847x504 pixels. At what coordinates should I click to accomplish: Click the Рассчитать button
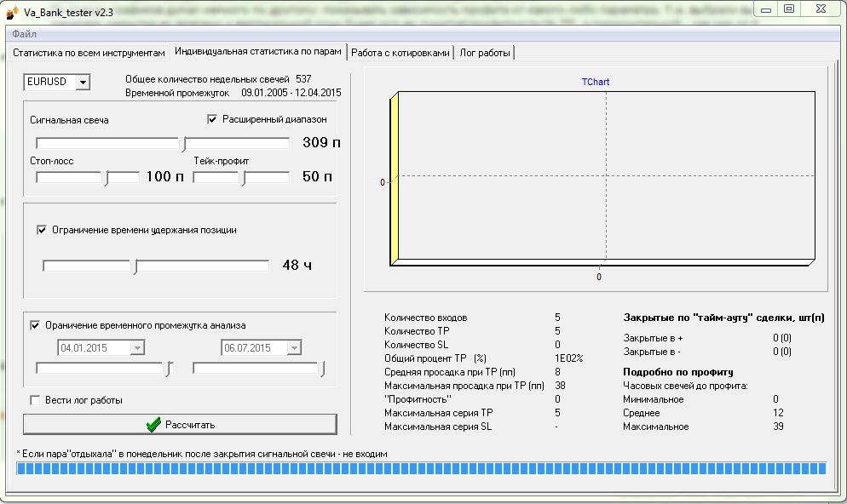[181, 424]
